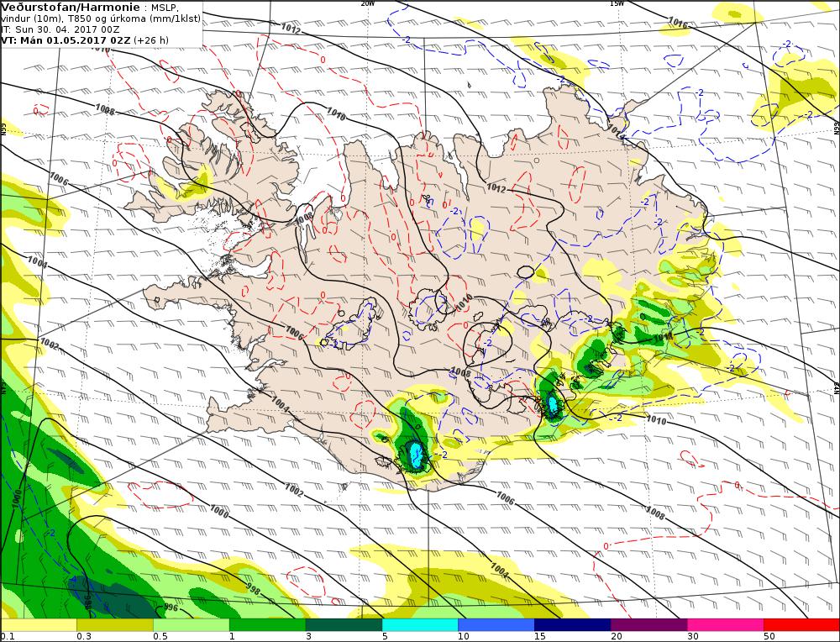This screenshot has height=642, width=840.
Task: Choose the purple 20–30 legend swatch
Action: pyautogui.click(x=648, y=625)
